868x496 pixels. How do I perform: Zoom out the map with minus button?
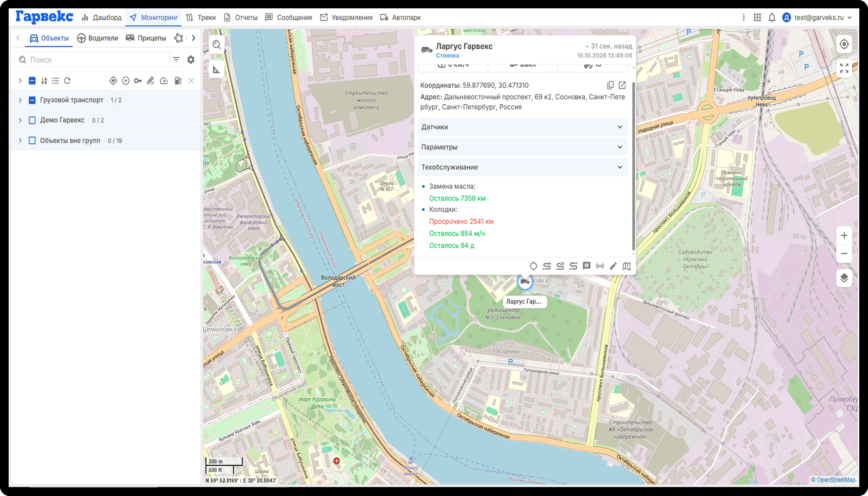(844, 253)
